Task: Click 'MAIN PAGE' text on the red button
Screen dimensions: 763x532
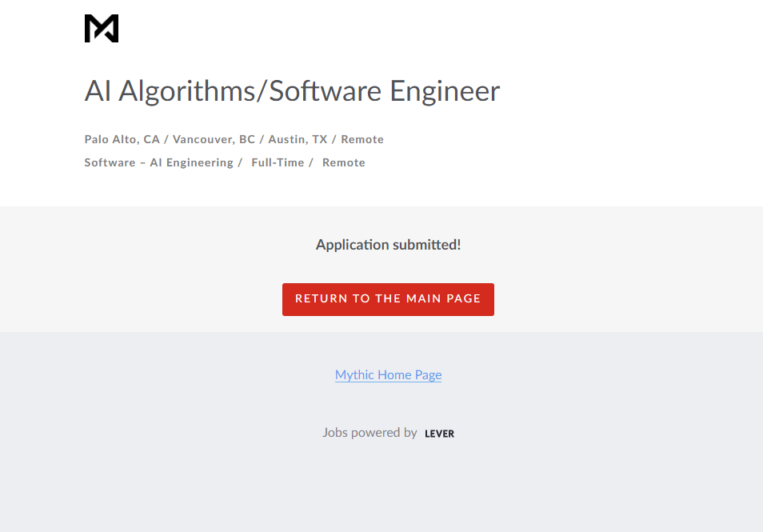Action: [443, 298]
